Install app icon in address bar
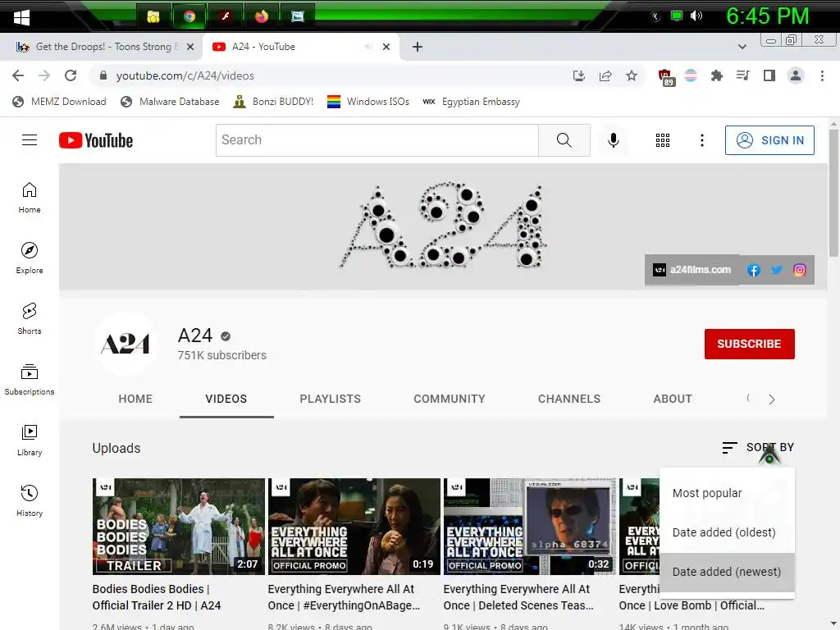Image resolution: width=840 pixels, height=630 pixels. click(578, 75)
